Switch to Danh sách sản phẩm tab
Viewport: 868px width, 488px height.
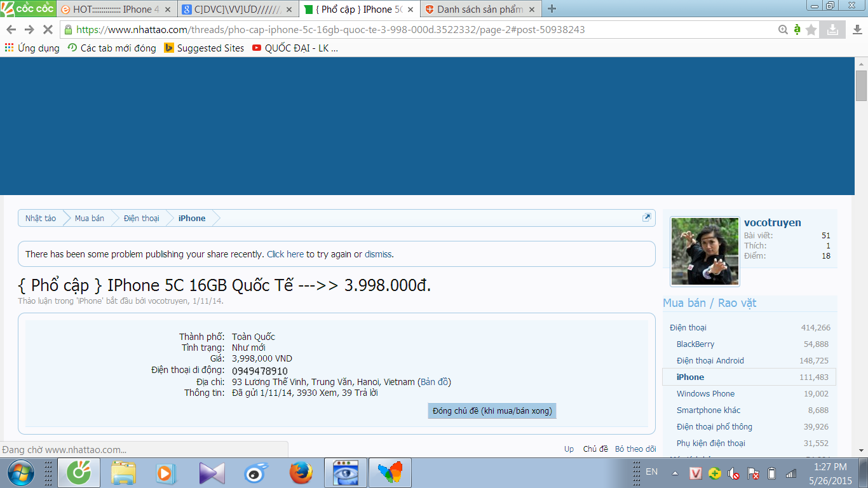click(x=480, y=10)
